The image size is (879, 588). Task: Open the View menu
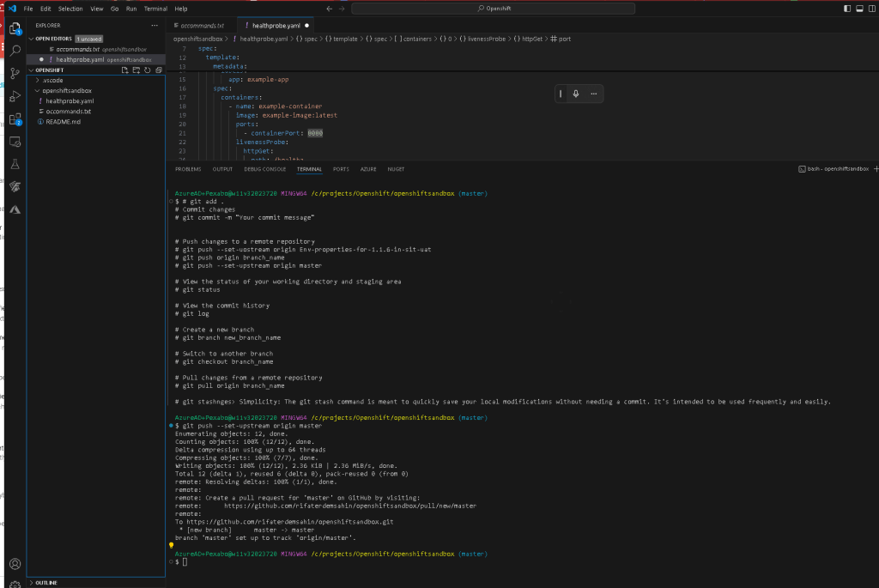tap(96, 9)
